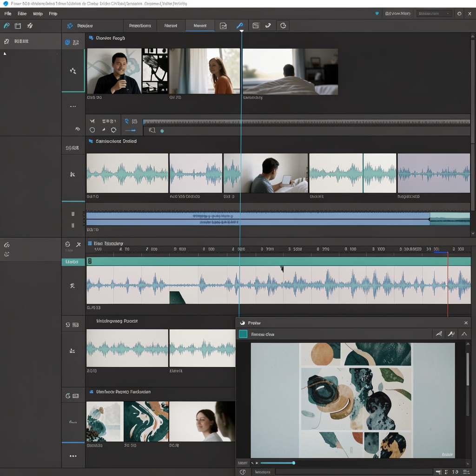Collapse the Preview panel with the chevron up

click(464, 334)
